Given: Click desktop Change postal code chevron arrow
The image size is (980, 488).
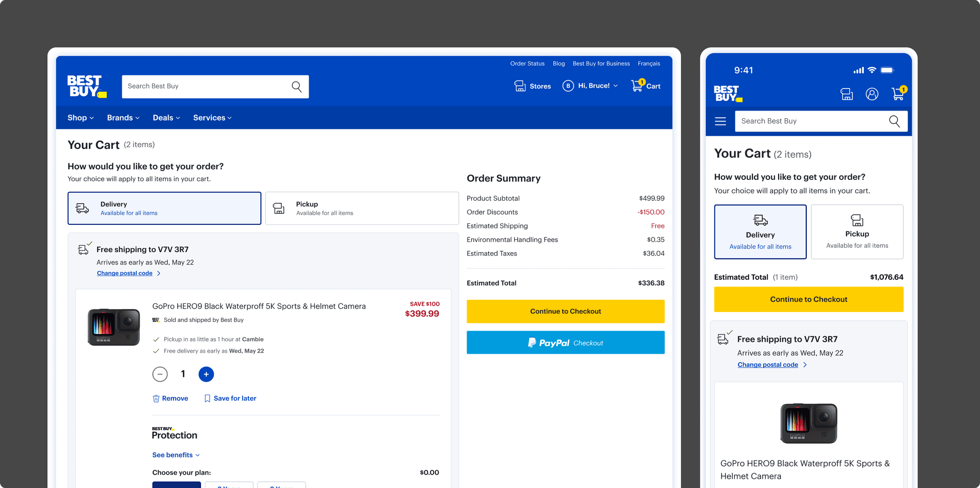Looking at the screenshot, I should click(x=159, y=273).
